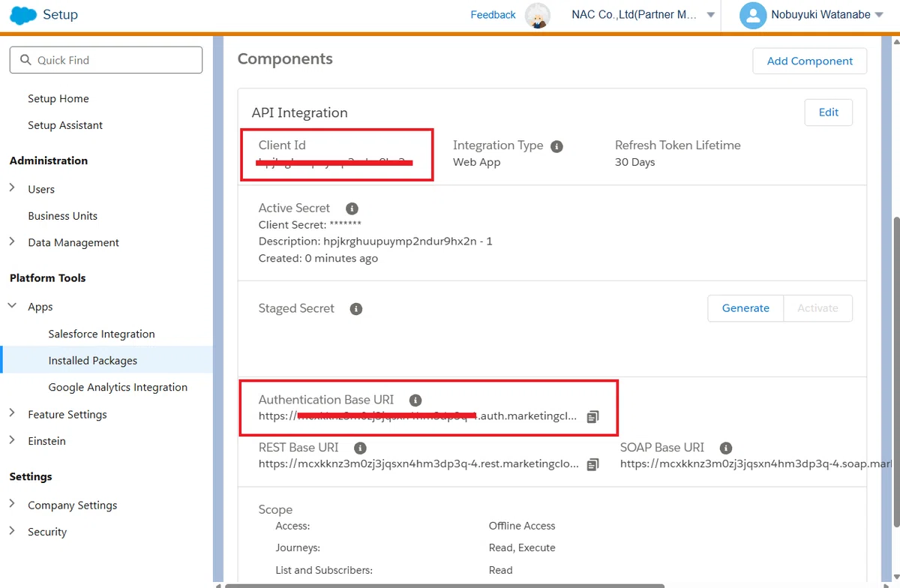
Task: Expand the Data Management section chevron
Action: tap(12, 241)
